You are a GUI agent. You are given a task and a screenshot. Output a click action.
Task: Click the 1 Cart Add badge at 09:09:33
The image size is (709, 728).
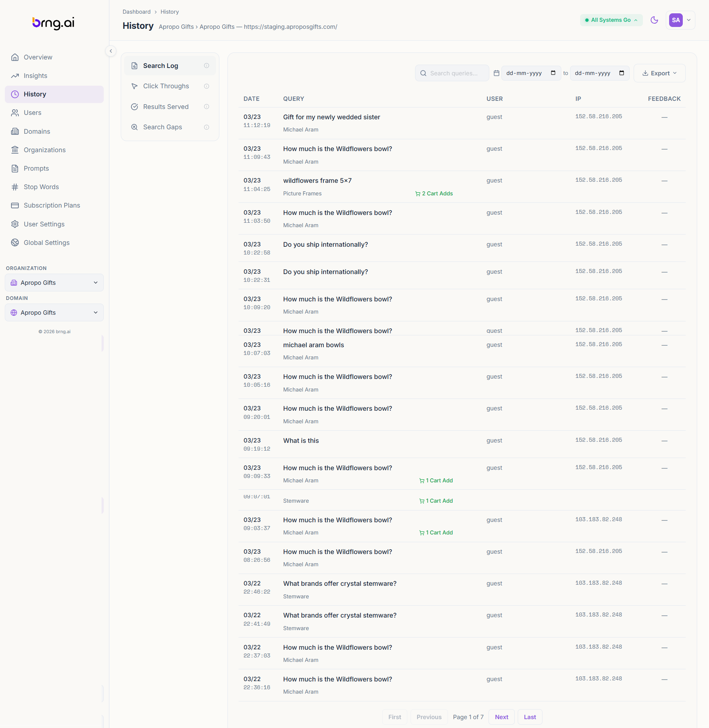click(436, 481)
